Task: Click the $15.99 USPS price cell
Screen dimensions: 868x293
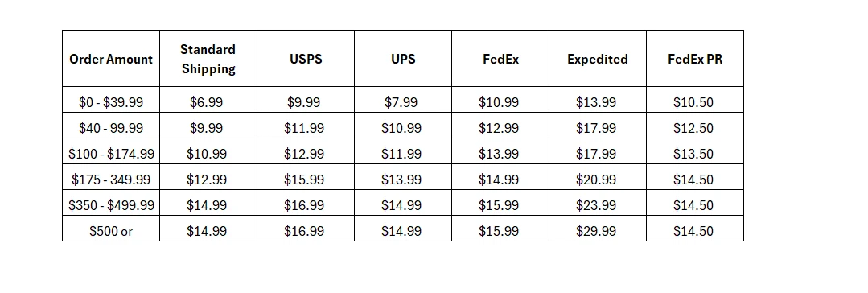Action: [306, 177]
